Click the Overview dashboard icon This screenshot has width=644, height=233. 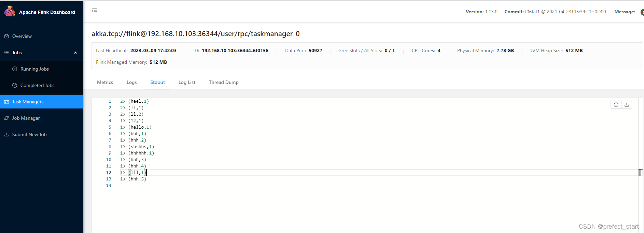click(x=6, y=36)
